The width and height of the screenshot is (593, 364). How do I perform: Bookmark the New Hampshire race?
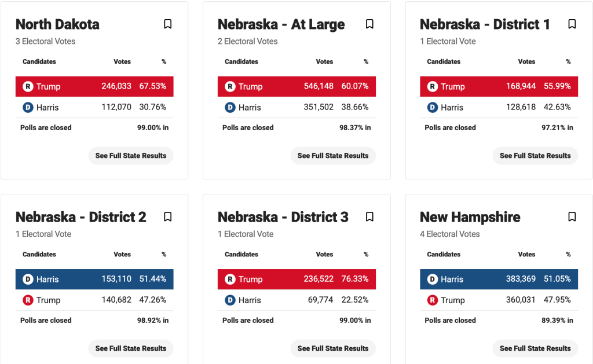pos(572,217)
